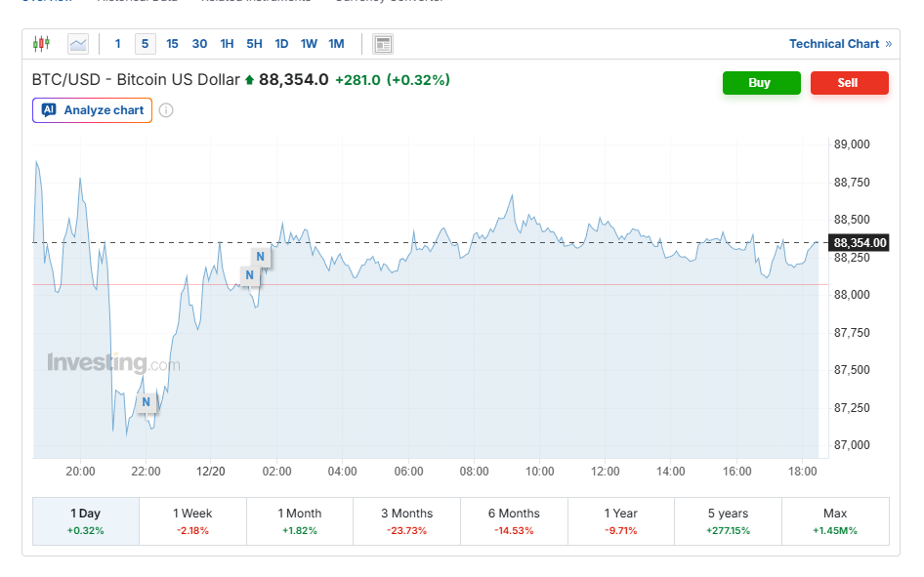Switch to candlestick chart type
This screenshot has width=924, height=577.
click(40, 44)
